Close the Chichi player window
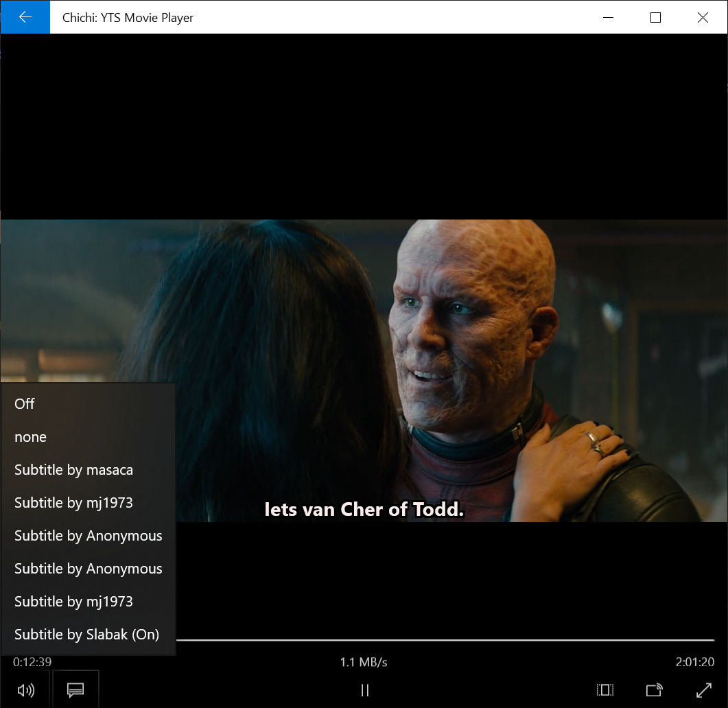 [703, 17]
